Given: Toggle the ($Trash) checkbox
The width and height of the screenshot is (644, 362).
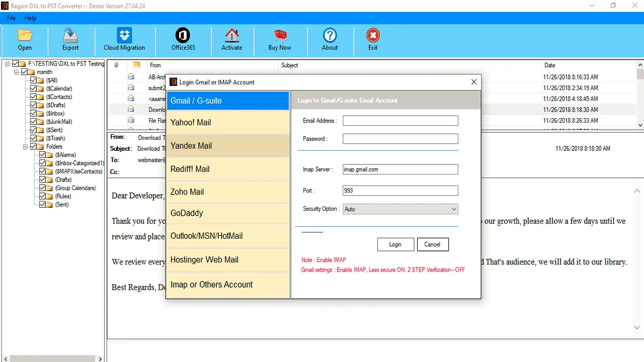Looking at the screenshot, I should 33,138.
